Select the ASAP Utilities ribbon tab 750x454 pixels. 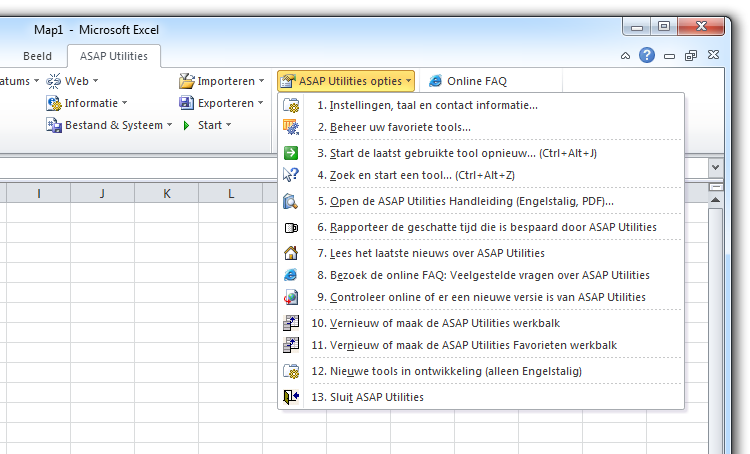[x=114, y=56]
